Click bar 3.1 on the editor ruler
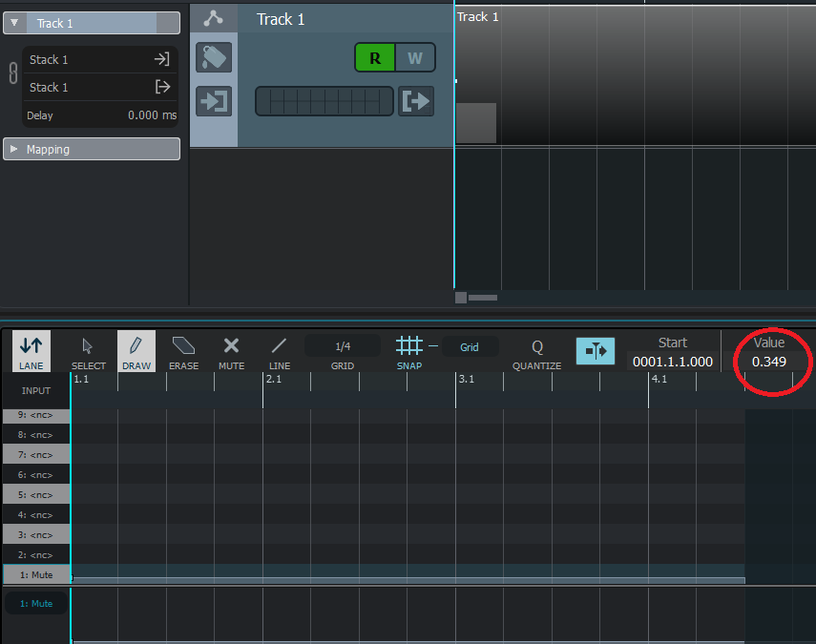The image size is (816, 644). pyautogui.click(x=467, y=379)
